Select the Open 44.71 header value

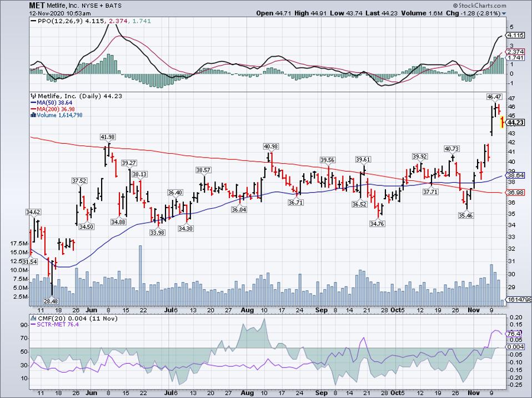click(x=273, y=13)
